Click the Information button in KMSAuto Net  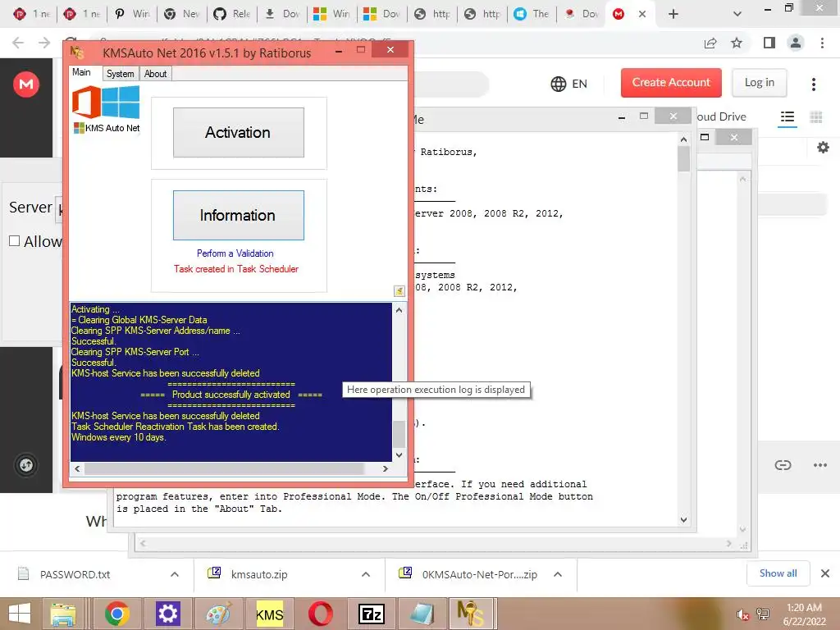pos(239,216)
